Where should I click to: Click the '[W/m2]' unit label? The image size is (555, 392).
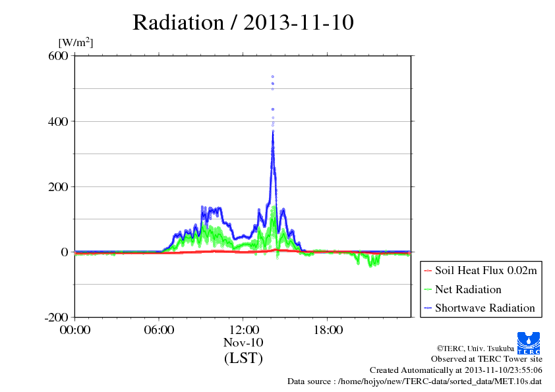76,42
